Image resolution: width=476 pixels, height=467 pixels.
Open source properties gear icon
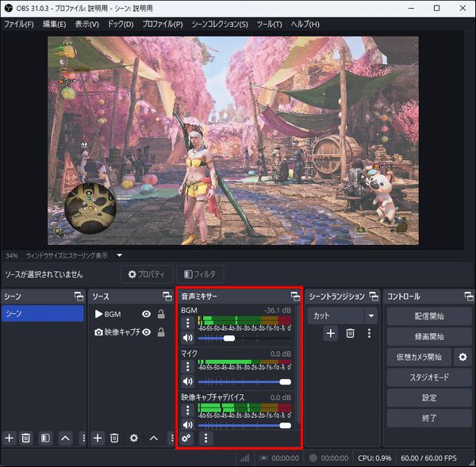point(134,438)
